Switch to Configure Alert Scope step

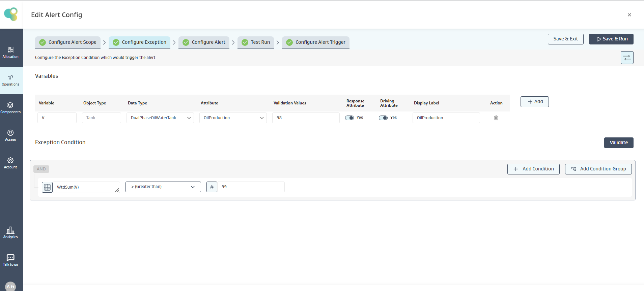pyautogui.click(x=68, y=42)
